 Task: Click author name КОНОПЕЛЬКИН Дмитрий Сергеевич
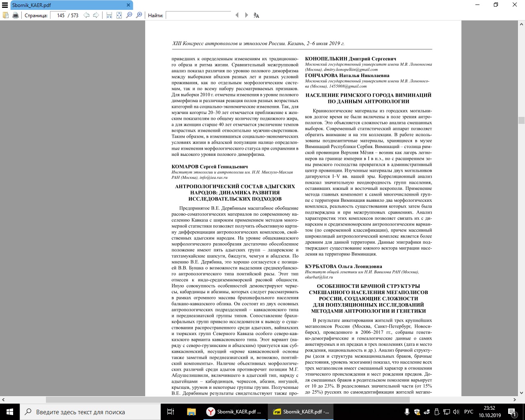click(351, 59)
